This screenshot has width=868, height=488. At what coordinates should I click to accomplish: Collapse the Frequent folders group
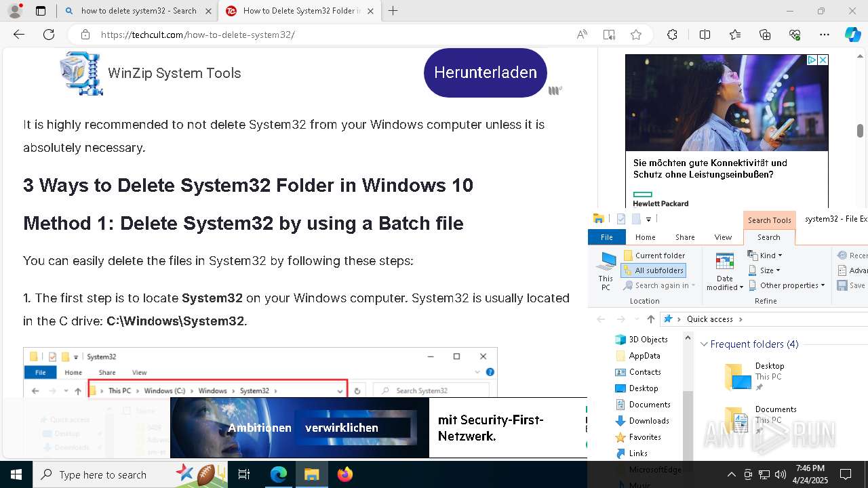[704, 344]
